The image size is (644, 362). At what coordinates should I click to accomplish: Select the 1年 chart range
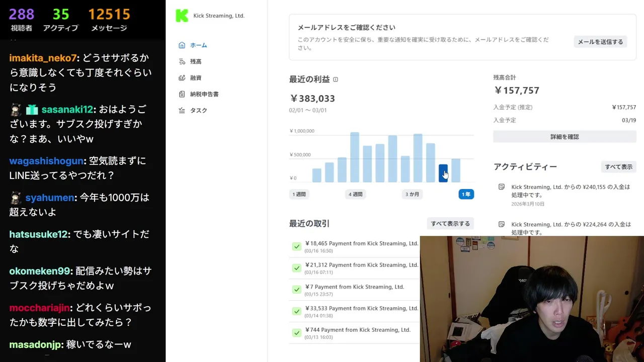click(x=466, y=194)
